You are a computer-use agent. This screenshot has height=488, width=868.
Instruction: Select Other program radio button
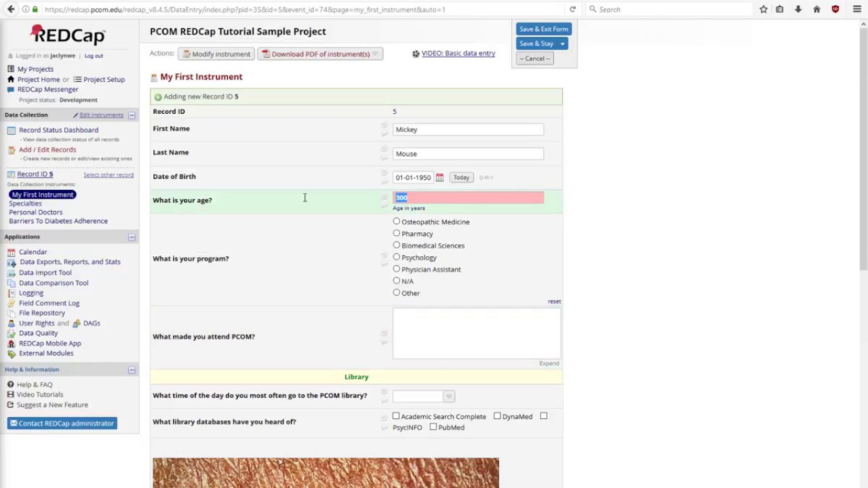coord(397,292)
